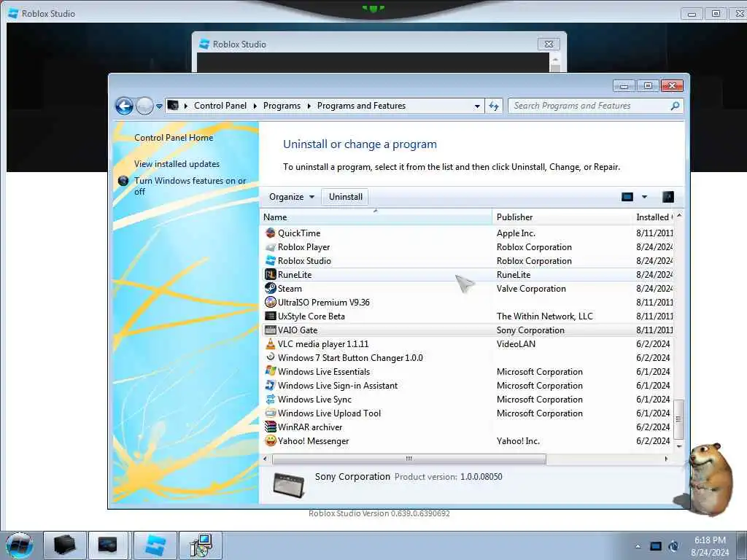Screen dimensions: 747x560
Task: Click the vertical scrollbar thumb
Action: click(x=679, y=419)
